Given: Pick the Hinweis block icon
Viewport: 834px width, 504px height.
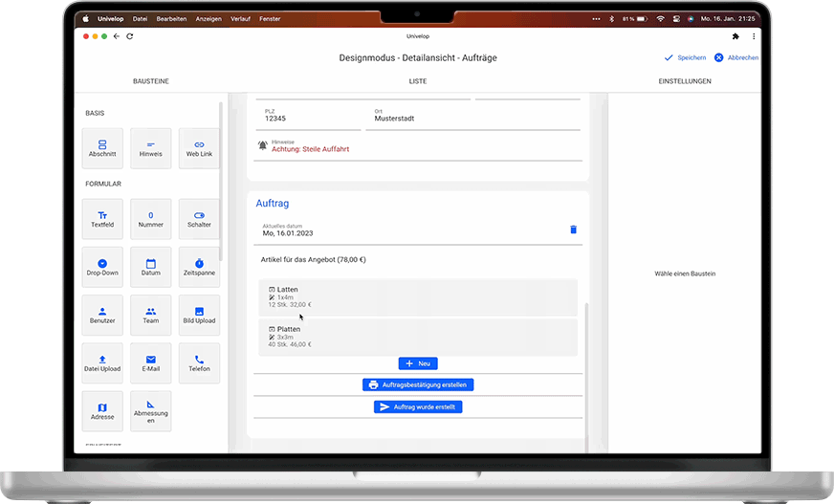Looking at the screenshot, I should coord(150,148).
